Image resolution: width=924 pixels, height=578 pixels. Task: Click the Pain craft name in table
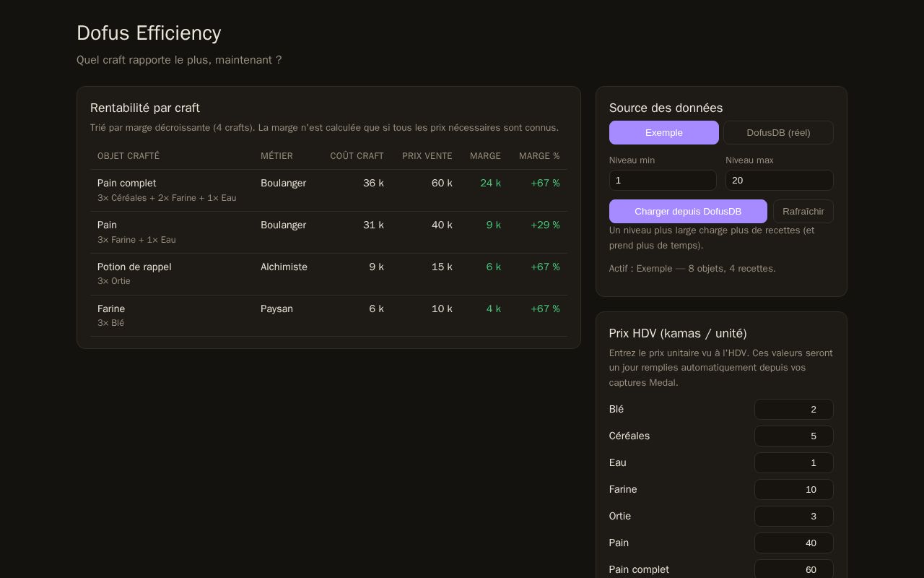107,225
